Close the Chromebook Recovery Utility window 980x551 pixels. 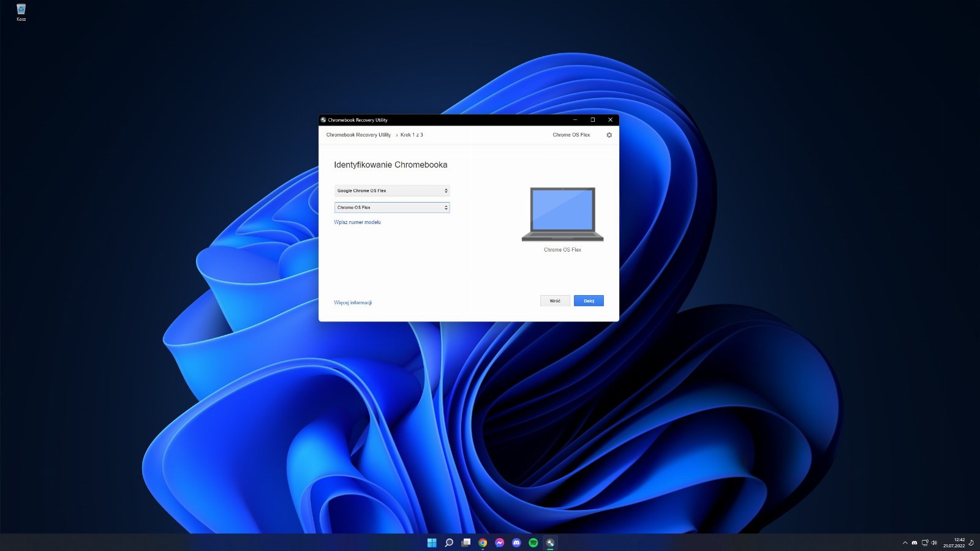point(610,120)
